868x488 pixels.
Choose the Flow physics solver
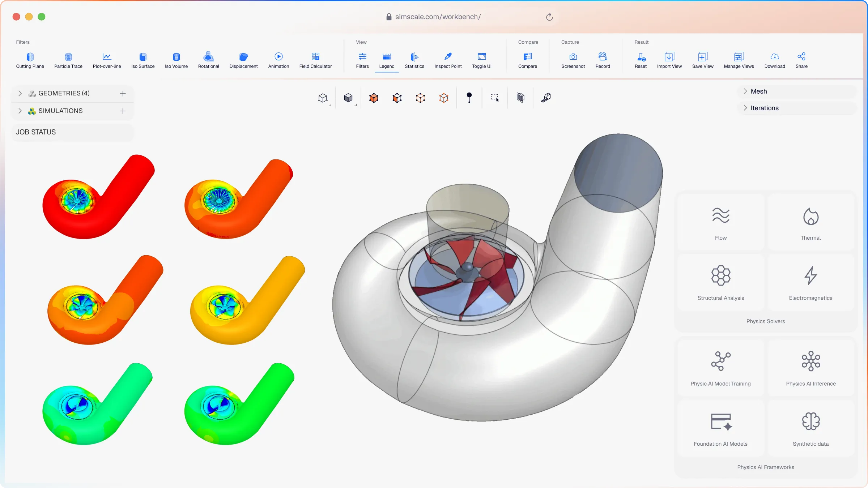721,222
